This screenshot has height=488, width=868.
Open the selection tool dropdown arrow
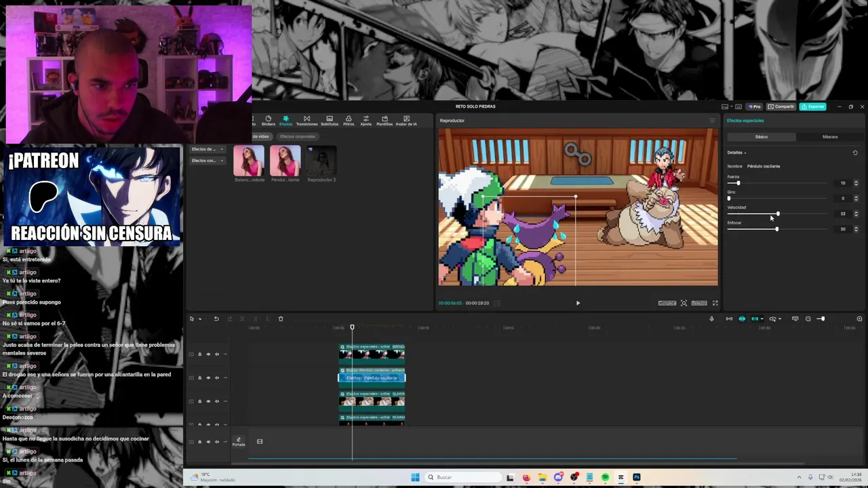[199, 319]
